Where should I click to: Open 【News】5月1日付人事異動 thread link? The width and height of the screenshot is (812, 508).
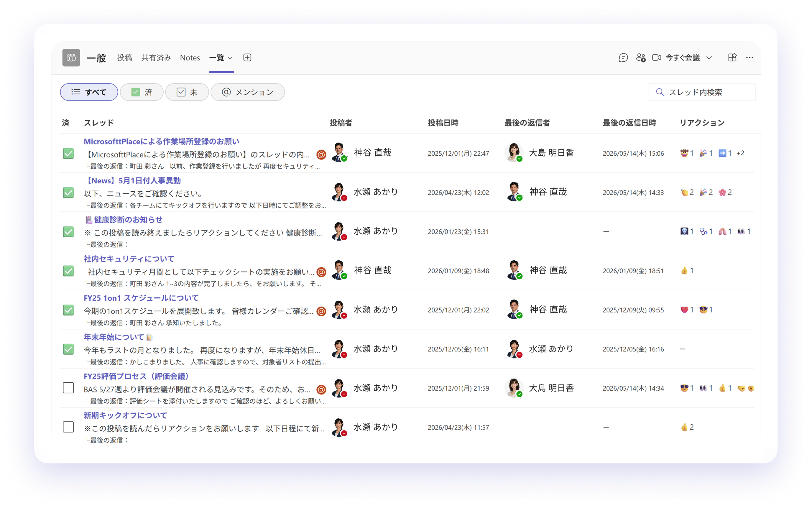[x=132, y=181]
